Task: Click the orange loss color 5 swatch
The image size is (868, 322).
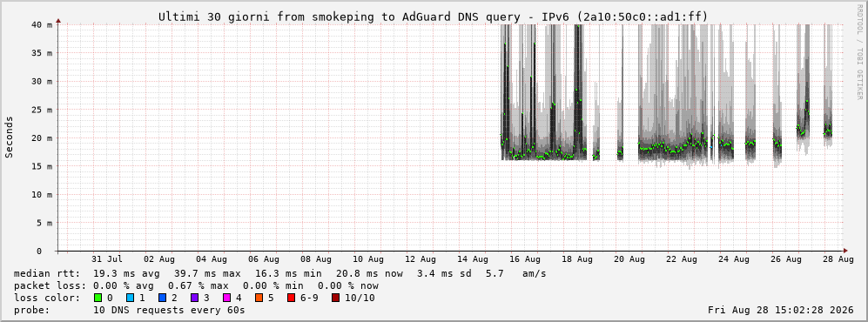Action: coord(259,298)
